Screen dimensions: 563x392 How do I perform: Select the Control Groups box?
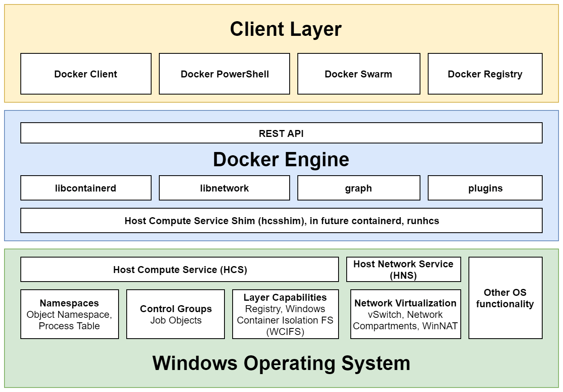click(176, 314)
